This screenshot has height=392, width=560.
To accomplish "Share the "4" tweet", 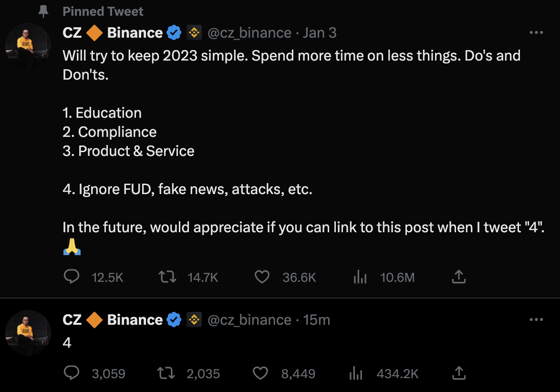I will [458, 373].
